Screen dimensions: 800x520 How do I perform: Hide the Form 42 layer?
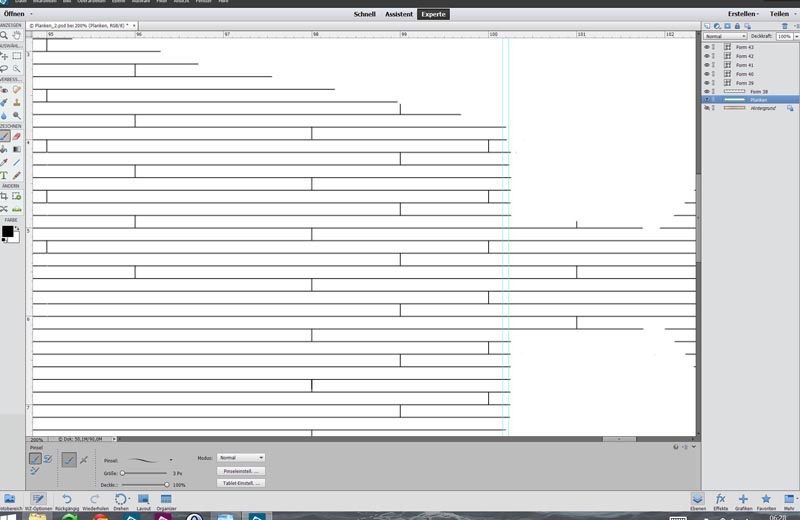[x=707, y=56]
